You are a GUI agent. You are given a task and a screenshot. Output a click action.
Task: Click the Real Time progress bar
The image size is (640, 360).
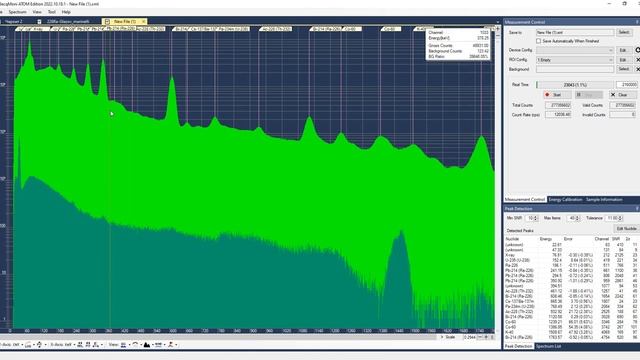pyautogui.click(x=575, y=84)
